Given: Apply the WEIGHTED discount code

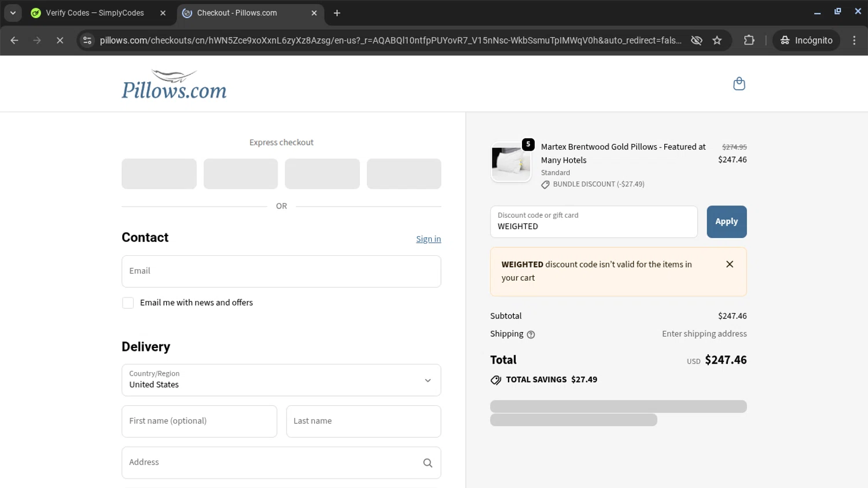Looking at the screenshot, I should [x=726, y=222].
